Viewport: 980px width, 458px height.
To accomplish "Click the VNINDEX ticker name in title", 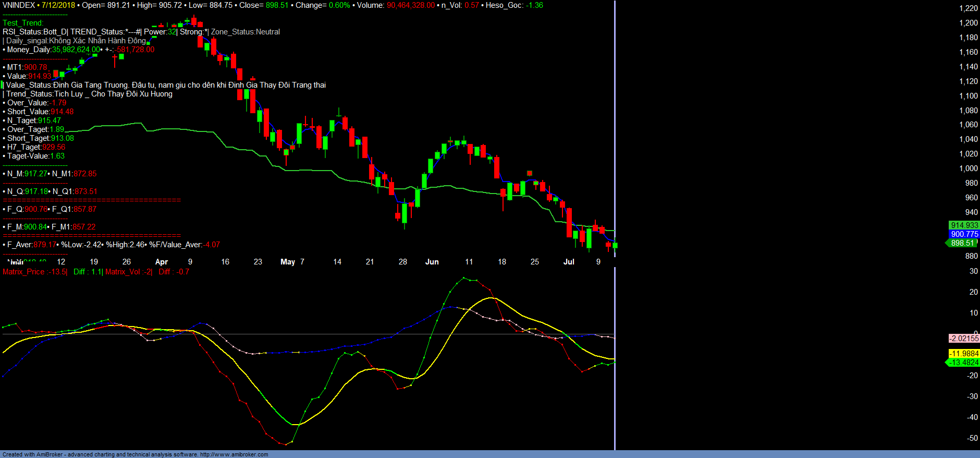I will (x=19, y=5).
